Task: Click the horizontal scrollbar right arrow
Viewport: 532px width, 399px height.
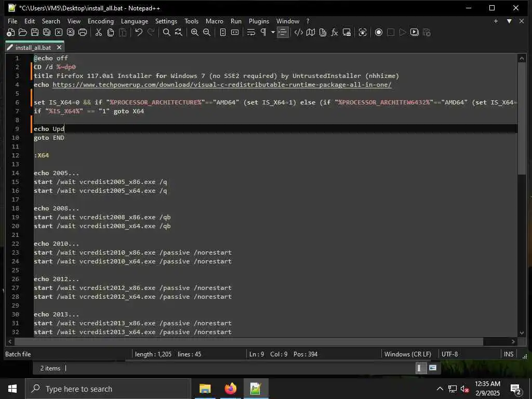Action: coord(513,342)
